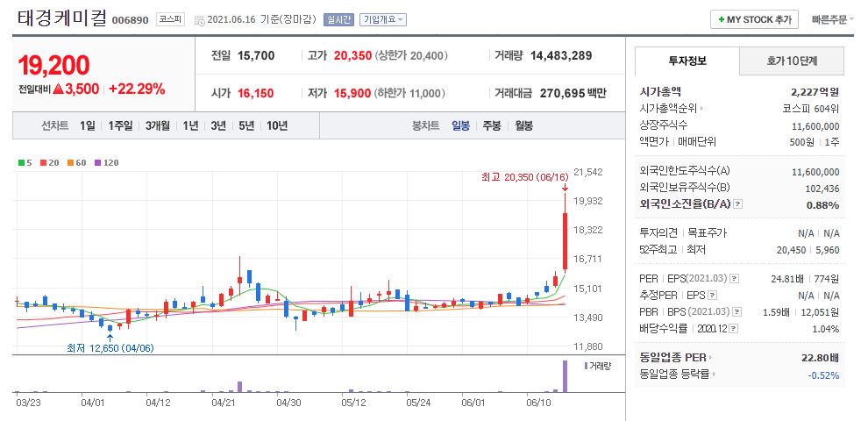
Task: Select the 1년 line chart period
Action: point(190,125)
